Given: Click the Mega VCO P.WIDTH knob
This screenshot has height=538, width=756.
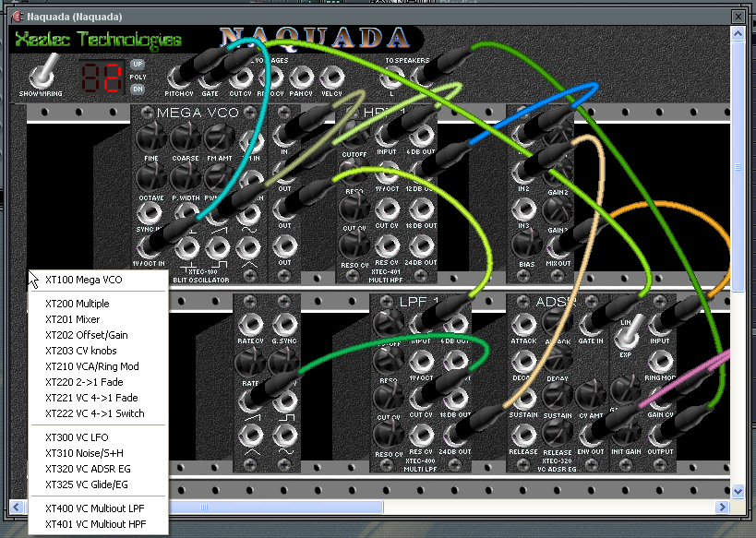Looking at the screenshot, I should point(186,177).
